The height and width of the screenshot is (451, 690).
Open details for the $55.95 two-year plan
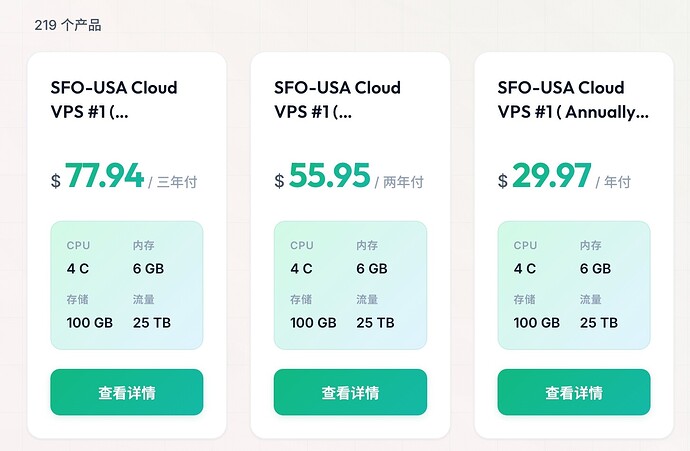[350, 392]
